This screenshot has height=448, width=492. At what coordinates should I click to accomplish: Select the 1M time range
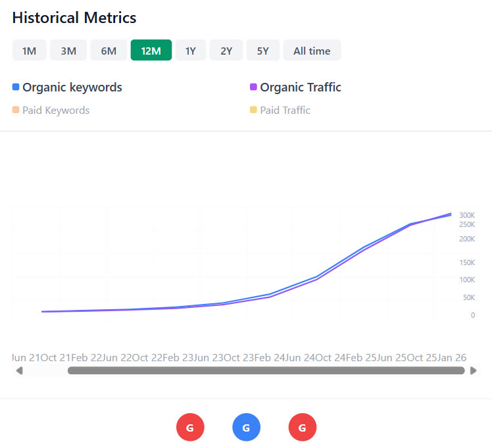point(29,51)
